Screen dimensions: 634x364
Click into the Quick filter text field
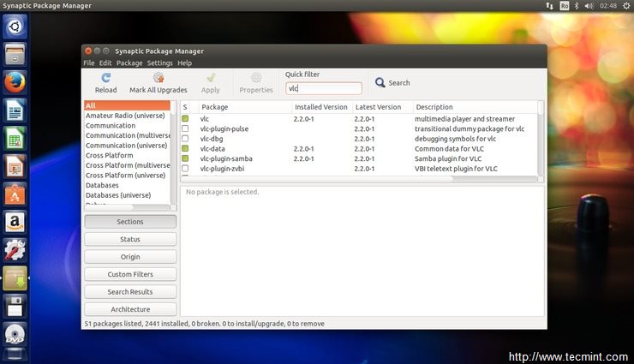[x=324, y=88]
